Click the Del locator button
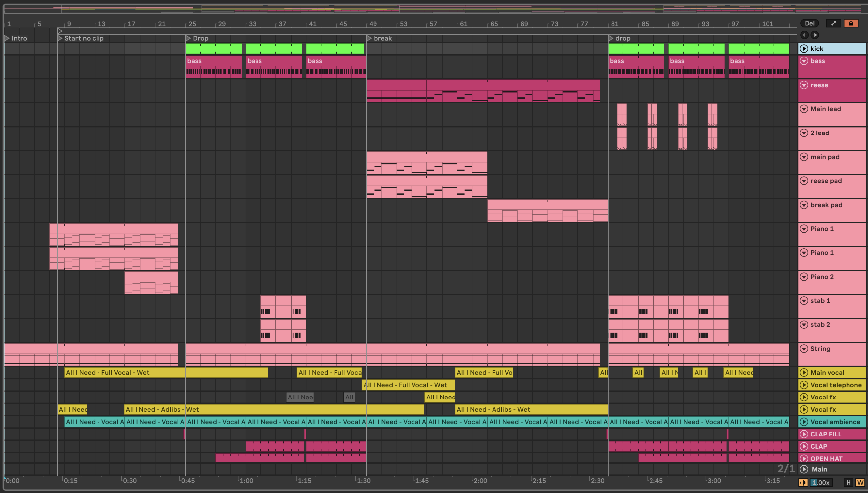 tap(809, 23)
